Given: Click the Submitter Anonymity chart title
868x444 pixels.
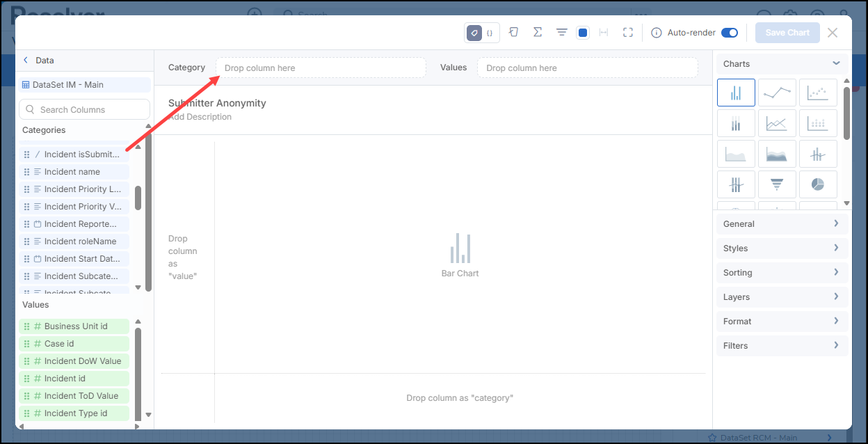Looking at the screenshot, I should pyautogui.click(x=217, y=103).
